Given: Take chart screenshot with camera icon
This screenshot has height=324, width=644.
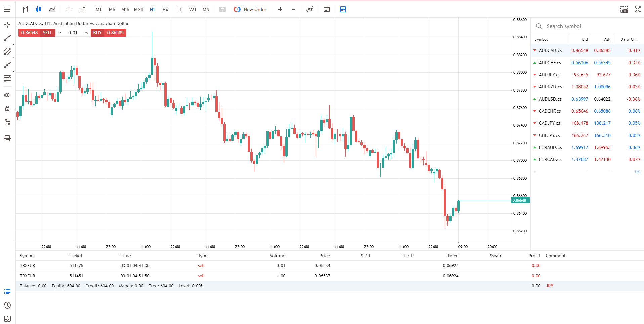Looking at the screenshot, I should (x=624, y=9).
